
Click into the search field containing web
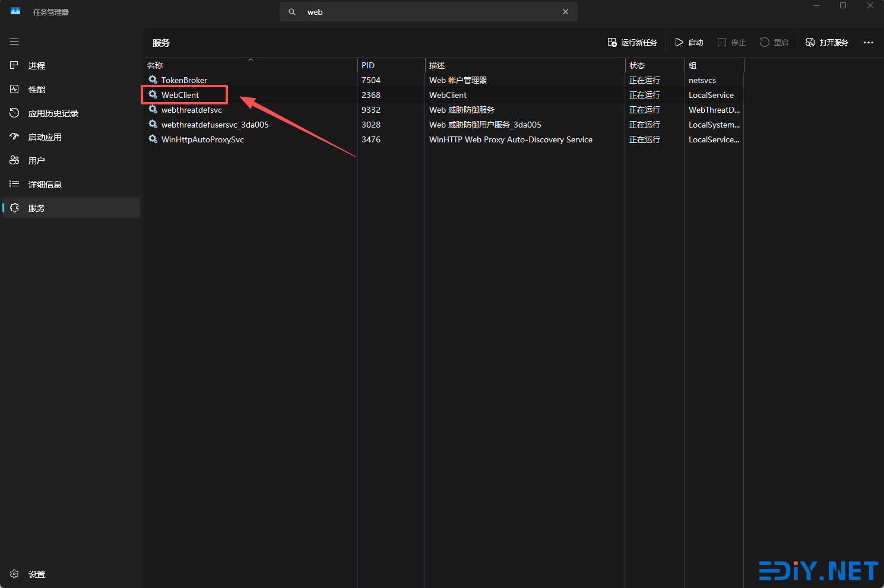tap(427, 12)
